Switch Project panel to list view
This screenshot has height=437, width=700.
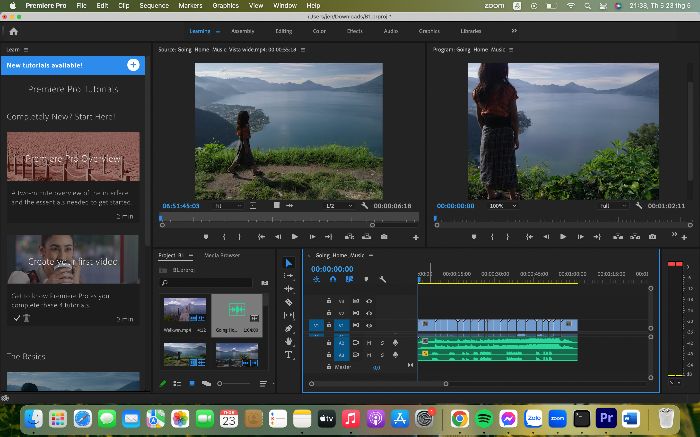point(177,383)
